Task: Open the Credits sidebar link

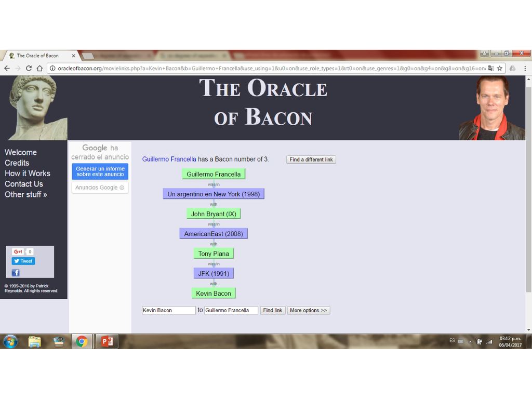Action: pyautogui.click(x=17, y=163)
